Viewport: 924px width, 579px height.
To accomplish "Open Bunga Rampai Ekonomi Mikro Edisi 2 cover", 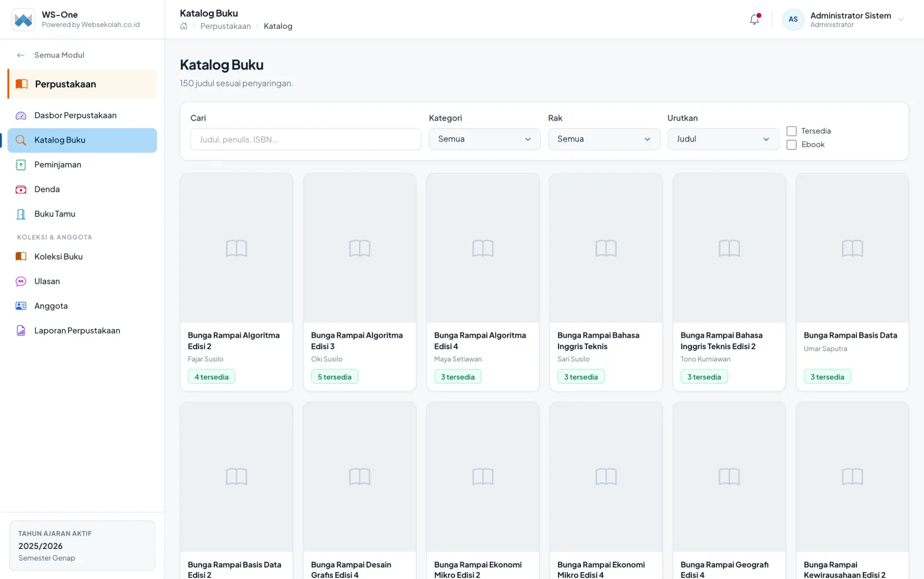I will pyautogui.click(x=483, y=477).
